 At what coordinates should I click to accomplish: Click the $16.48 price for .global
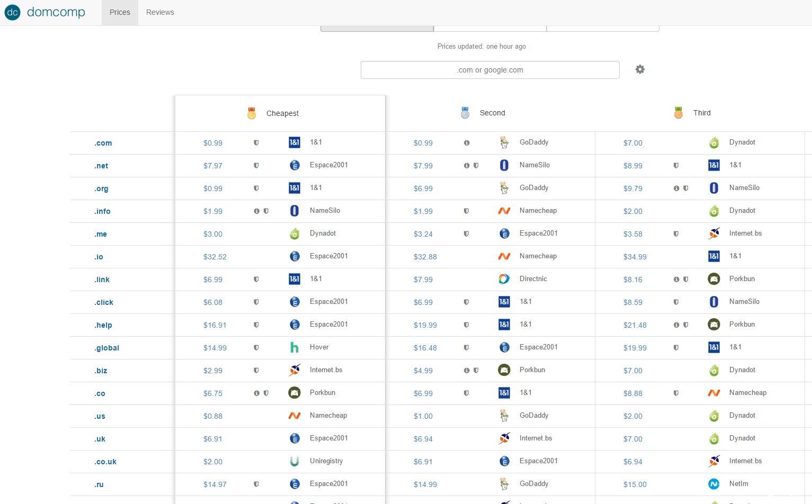(425, 348)
